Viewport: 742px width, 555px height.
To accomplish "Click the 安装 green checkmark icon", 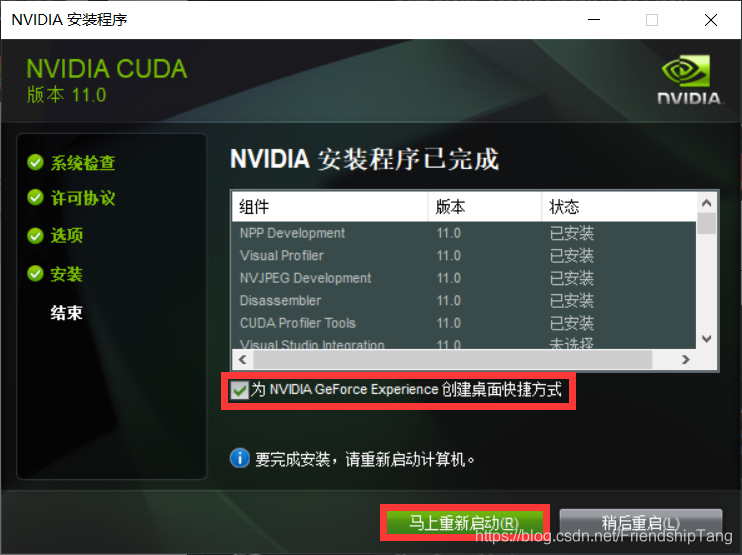I will coord(35,273).
